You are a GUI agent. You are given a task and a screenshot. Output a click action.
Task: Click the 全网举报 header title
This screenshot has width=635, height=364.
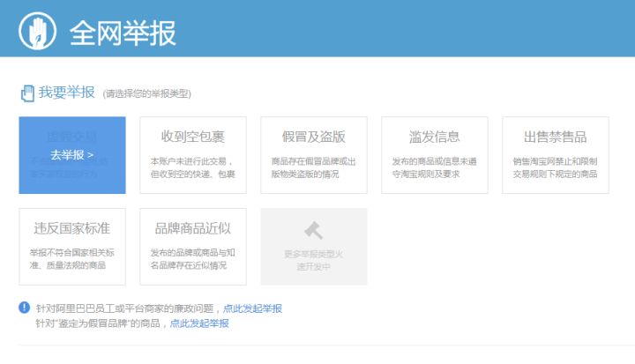tap(123, 32)
